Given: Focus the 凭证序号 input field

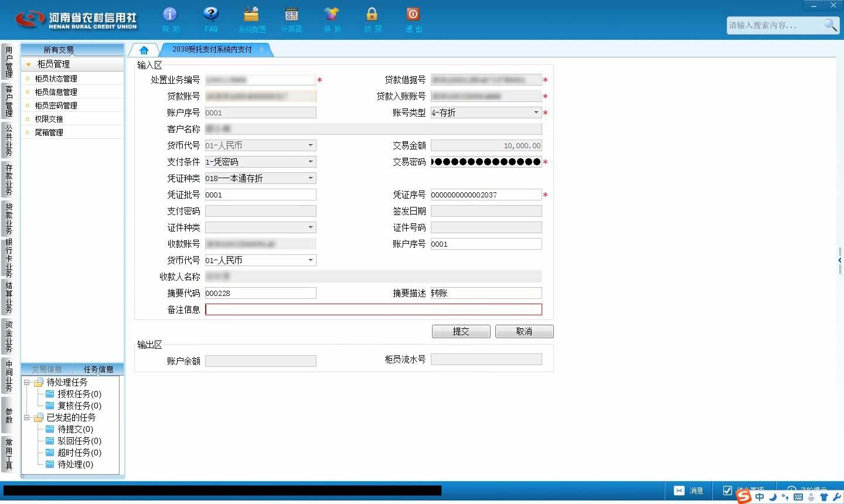Looking at the screenshot, I should (486, 195).
